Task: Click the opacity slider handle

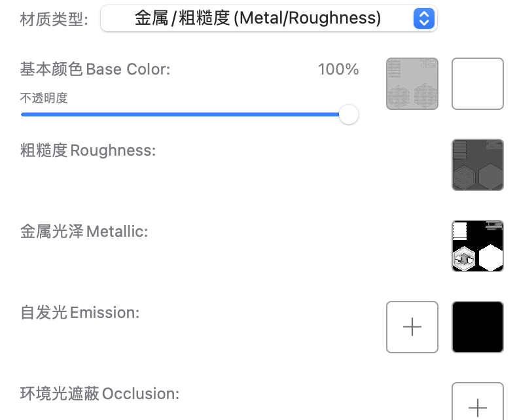Action: click(349, 114)
